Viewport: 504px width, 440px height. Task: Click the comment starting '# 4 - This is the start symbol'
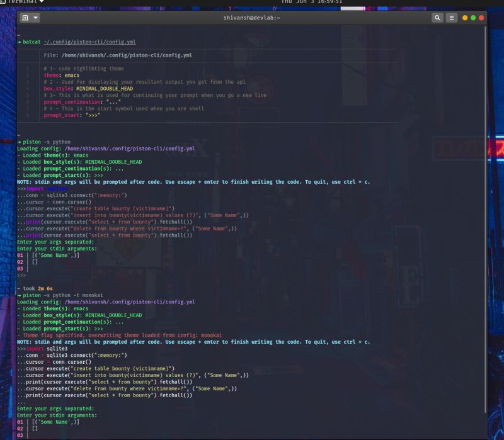coord(123,108)
